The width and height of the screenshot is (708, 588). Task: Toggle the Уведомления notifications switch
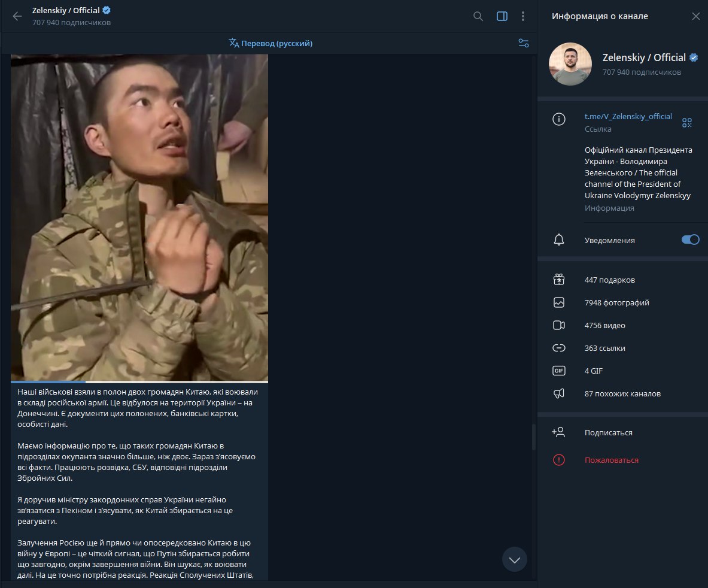[690, 240]
